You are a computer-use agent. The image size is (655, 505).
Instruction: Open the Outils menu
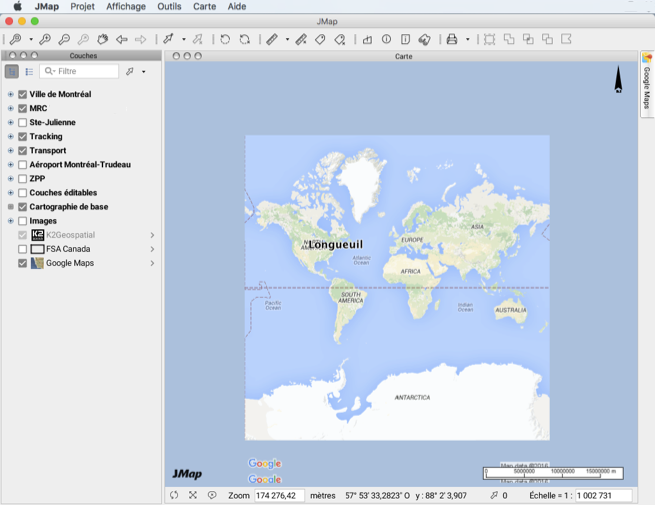click(x=169, y=6)
